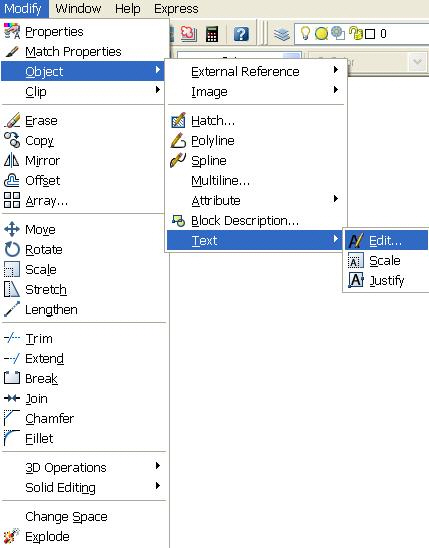Click the blue Help question mark icon
This screenshot has width=429, height=548.
pos(241,34)
